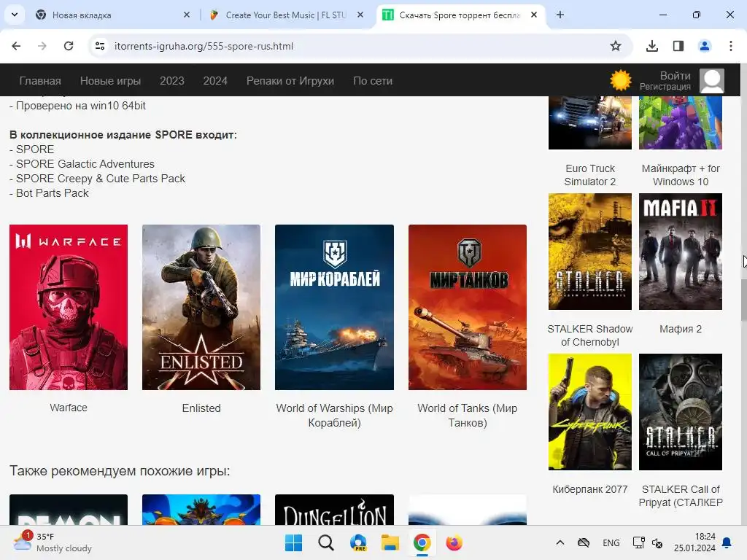Screen dimensions: 747x560
Task: Open the Dungellion game thumbnail
Action: coord(334,510)
